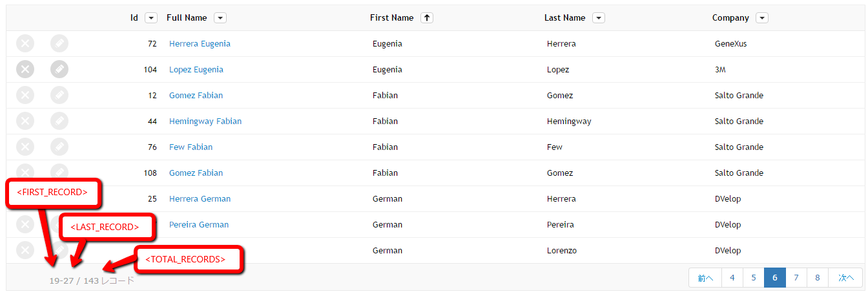Screen dimensions: 868x296
Task: Open the Pereira German link
Action: tap(199, 224)
